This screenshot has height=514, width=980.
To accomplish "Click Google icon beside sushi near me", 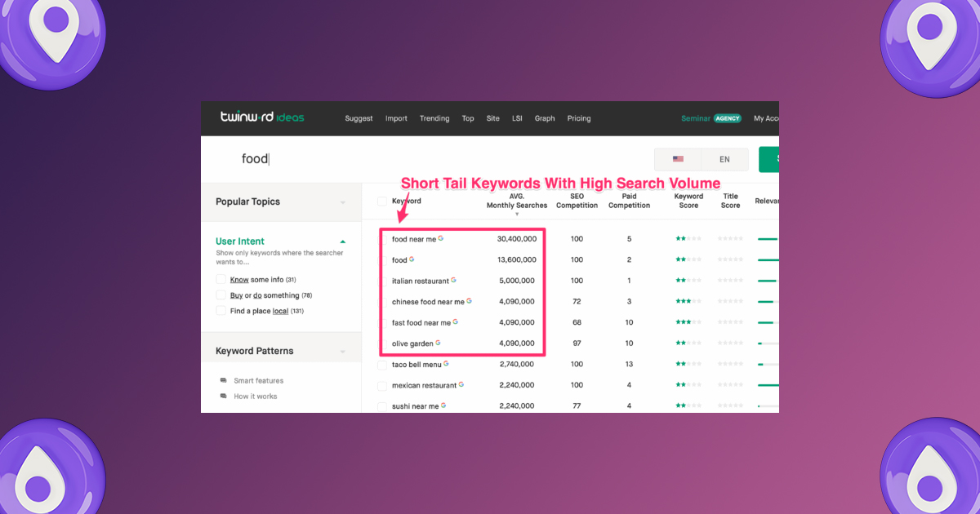I will coord(443,405).
